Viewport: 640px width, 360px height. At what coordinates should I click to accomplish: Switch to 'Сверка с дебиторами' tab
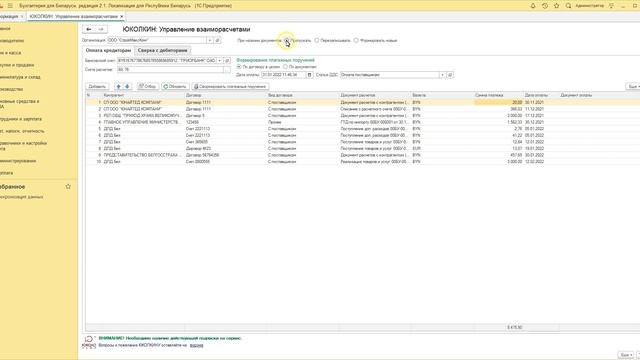tap(162, 50)
